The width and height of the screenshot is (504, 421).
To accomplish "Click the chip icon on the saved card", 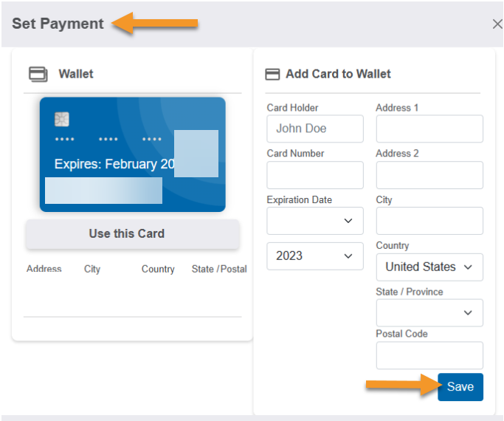I will click(x=62, y=120).
